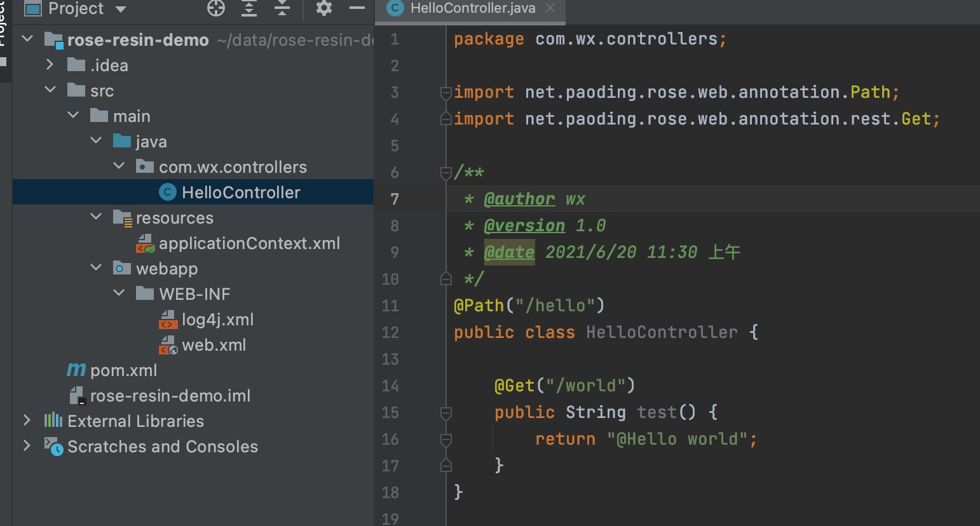Click the @Path annotation on line 11
This screenshot has height=526, width=980.
479,306
